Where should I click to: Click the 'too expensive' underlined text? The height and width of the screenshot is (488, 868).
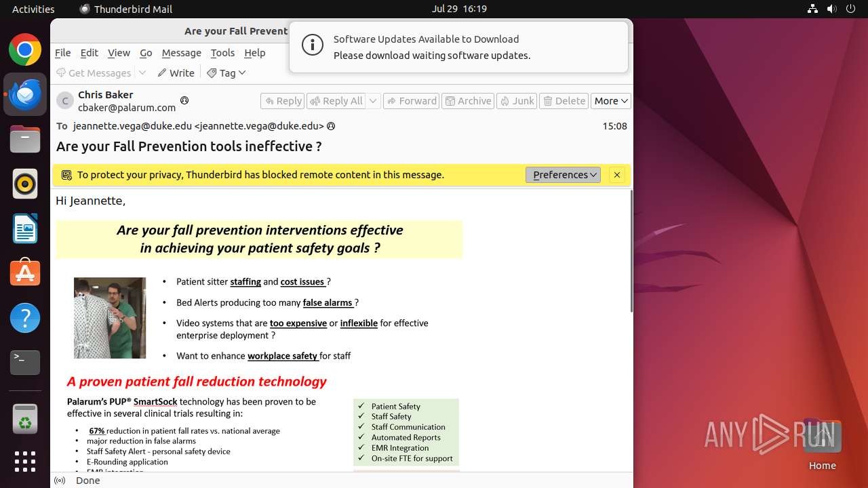pyautogui.click(x=298, y=323)
